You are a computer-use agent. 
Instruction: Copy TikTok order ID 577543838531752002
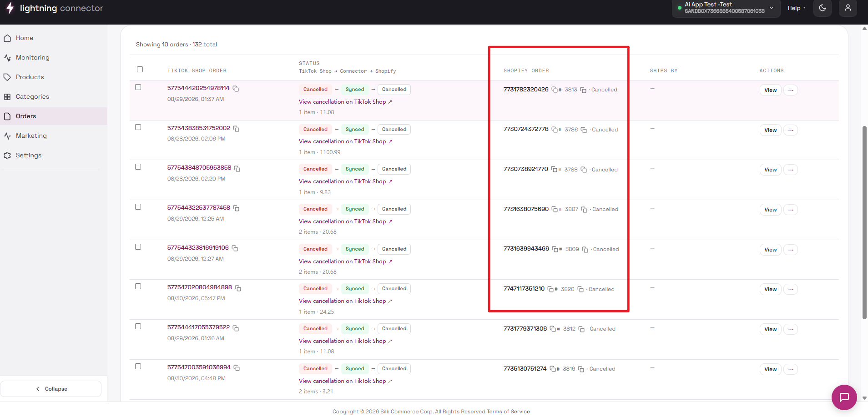tap(236, 129)
